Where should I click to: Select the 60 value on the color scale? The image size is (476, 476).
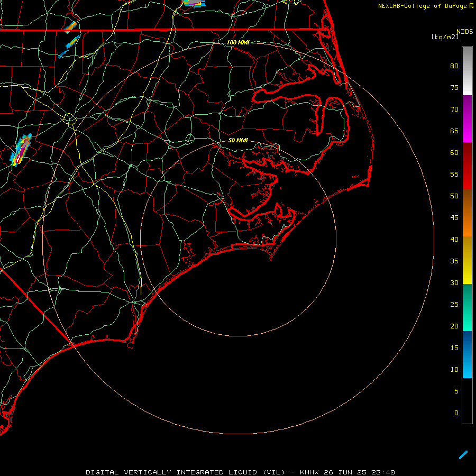[x=454, y=153]
